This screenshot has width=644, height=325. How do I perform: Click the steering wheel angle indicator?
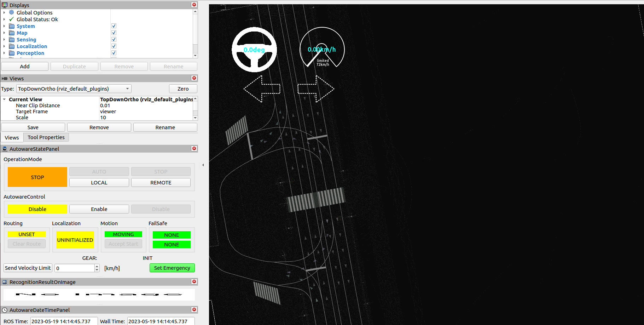[x=254, y=50]
